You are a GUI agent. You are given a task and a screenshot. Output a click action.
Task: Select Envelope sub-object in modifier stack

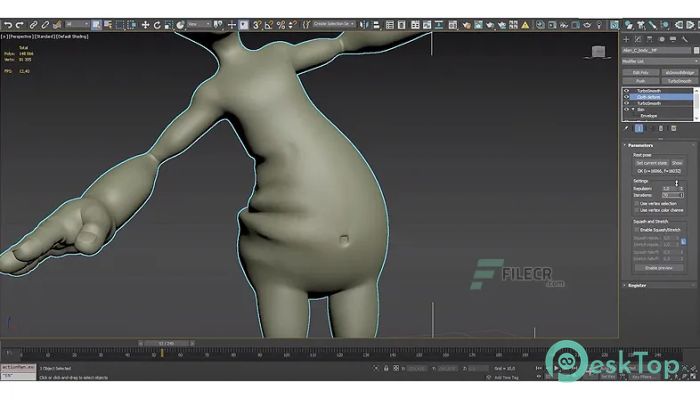click(x=649, y=116)
